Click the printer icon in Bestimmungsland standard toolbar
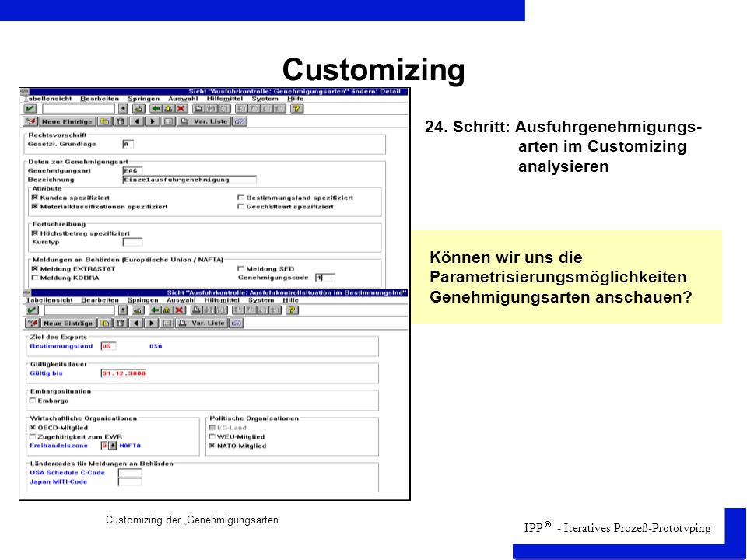This screenshot has height=560, width=747. (x=196, y=310)
